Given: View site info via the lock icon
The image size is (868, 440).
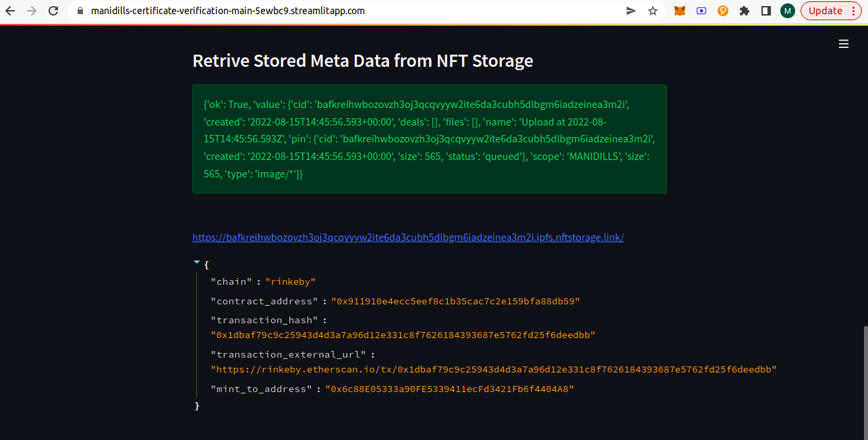Looking at the screenshot, I should pos(80,11).
